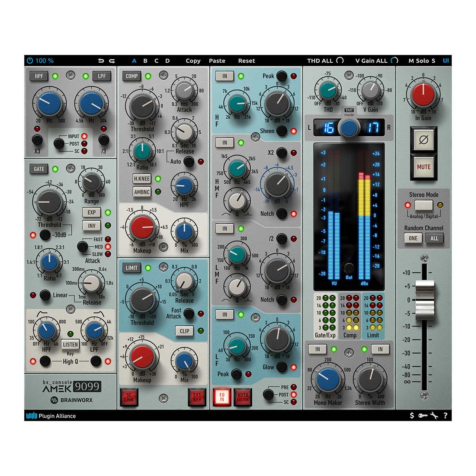Toggle the GATE section on
This screenshot has width=476, height=476.
click(x=39, y=169)
